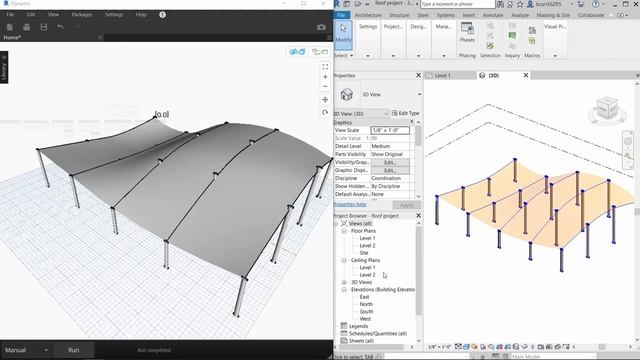This screenshot has height=360, width=640.
Task: Activate the pan tool in Dynamo
Action: [x=325, y=100]
